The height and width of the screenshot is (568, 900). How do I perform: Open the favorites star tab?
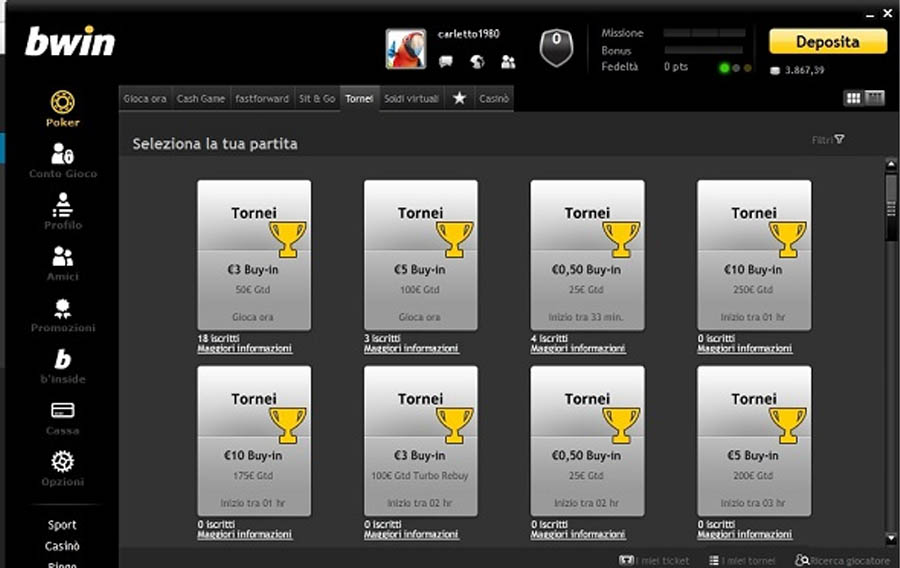coord(459,98)
